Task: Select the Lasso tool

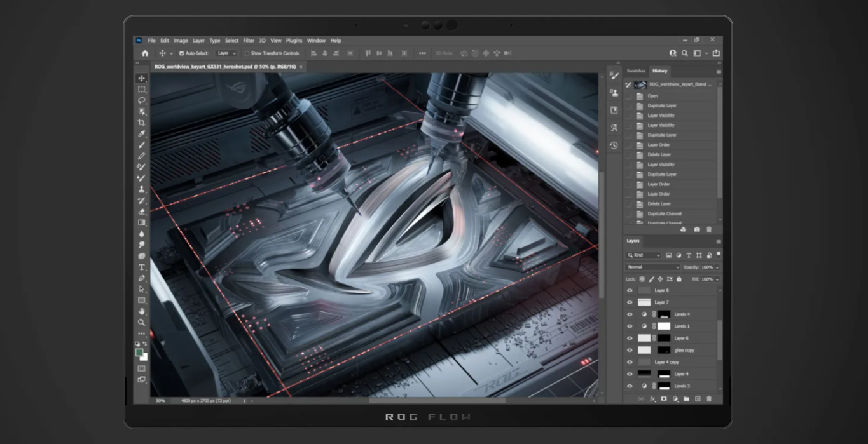Action: pyautogui.click(x=141, y=100)
